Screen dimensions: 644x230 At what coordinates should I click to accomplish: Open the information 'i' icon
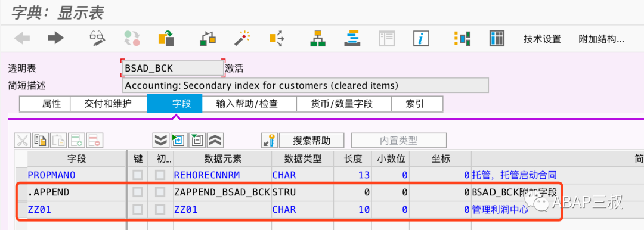click(421, 39)
